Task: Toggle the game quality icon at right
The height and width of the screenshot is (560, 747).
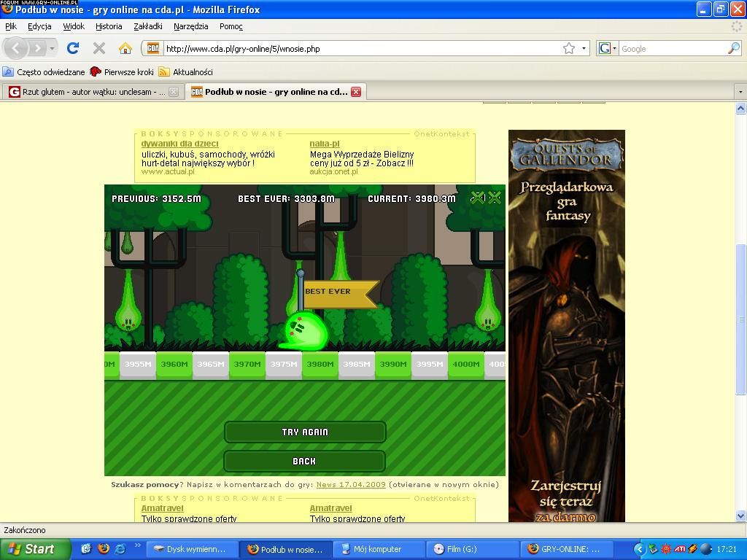Action: click(495, 198)
